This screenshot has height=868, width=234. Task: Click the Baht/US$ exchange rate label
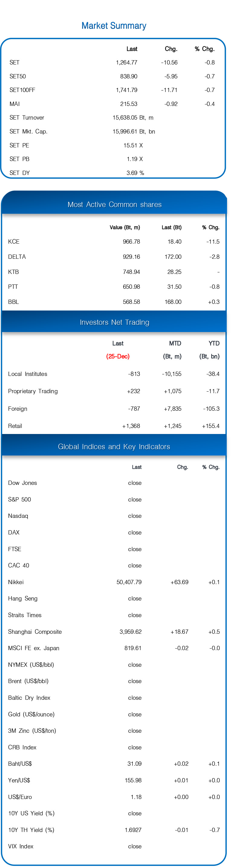tap(20, 764)
